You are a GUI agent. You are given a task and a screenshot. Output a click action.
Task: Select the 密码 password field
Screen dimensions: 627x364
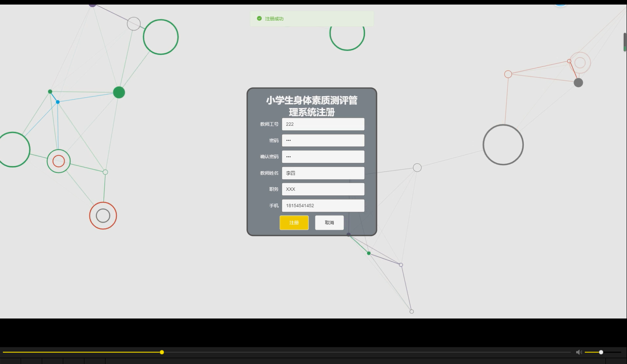pyautogui.click(x=323, y=140)
